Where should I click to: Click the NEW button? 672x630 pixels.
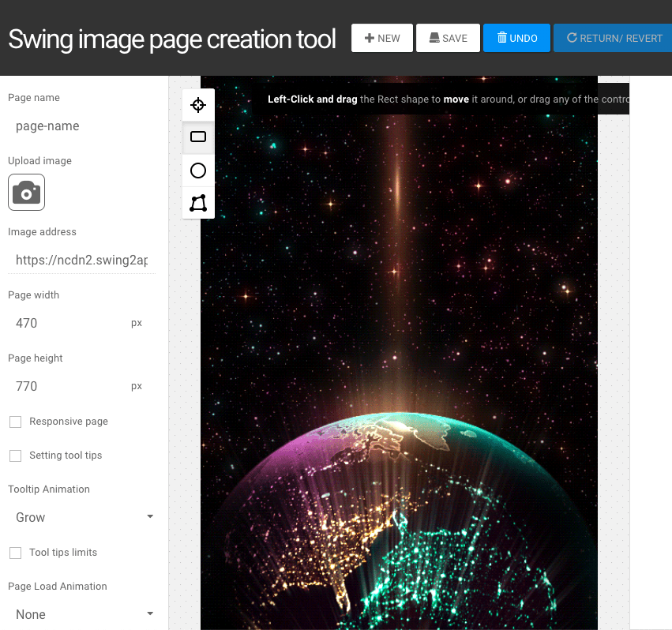(x=382, y=38)
